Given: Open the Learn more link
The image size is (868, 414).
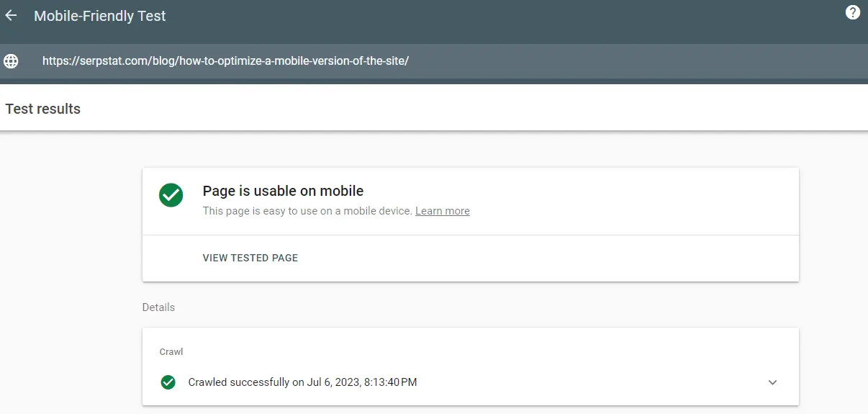Looking at the screenshot, I should click(443, 211).
